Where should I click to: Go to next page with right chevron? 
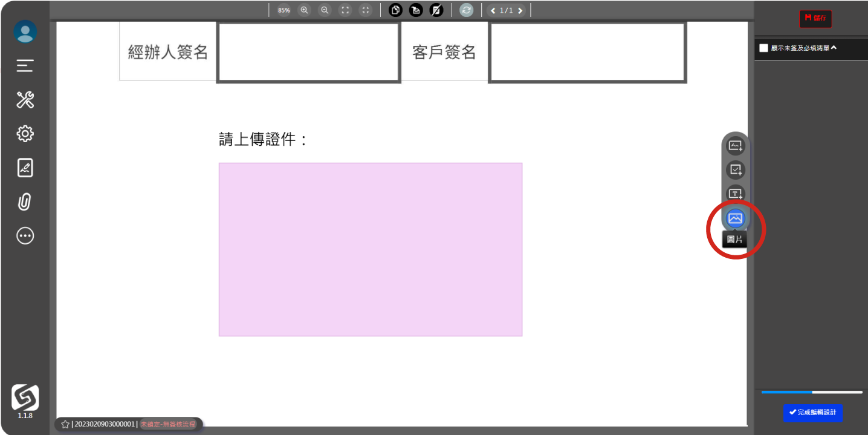520,10
